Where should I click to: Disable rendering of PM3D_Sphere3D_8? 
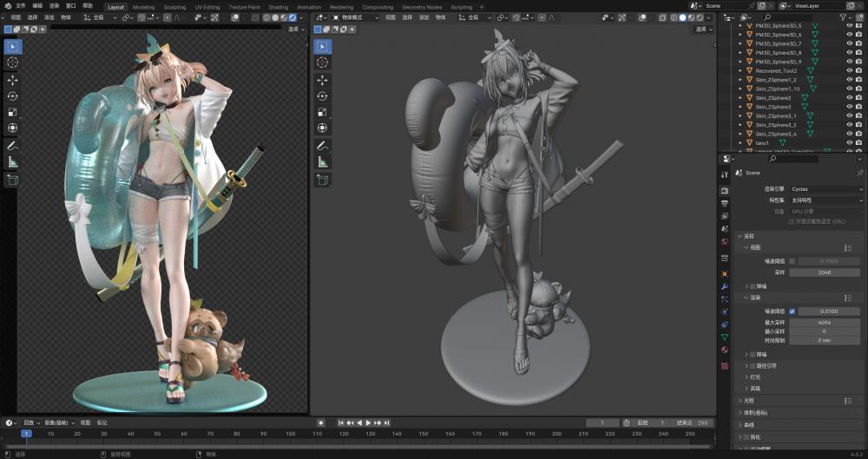coord(858,53)
